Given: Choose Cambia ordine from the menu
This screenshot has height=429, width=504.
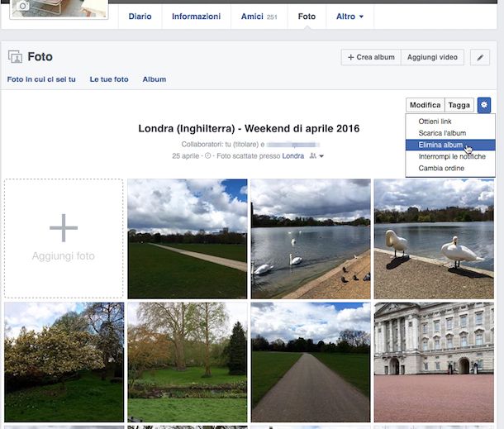Looking at the screenshot, I should [x=441, y=168].
